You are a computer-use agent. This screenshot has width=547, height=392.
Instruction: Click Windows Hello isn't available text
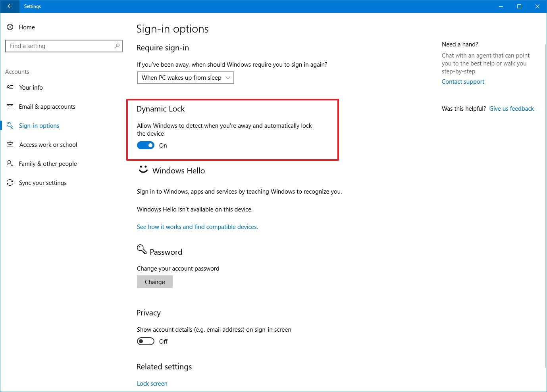[x=195, y=209]
